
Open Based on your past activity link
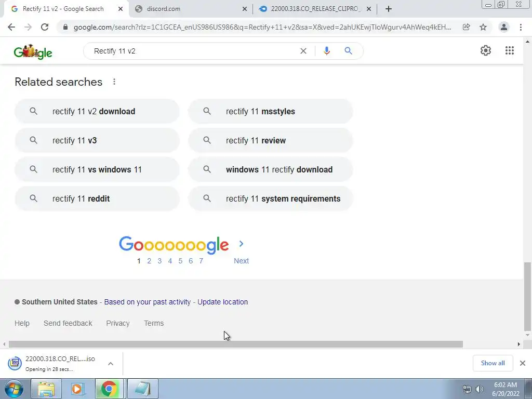(x=147, y=302)
